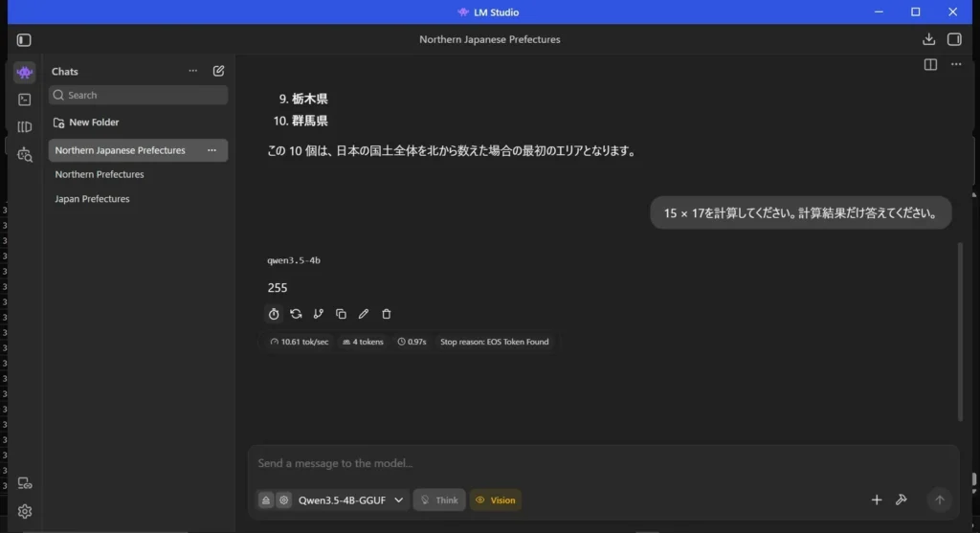This screenshot has height=533, width=980.
Task: Open app settings gear icon
Action: (x=24, y=511)
